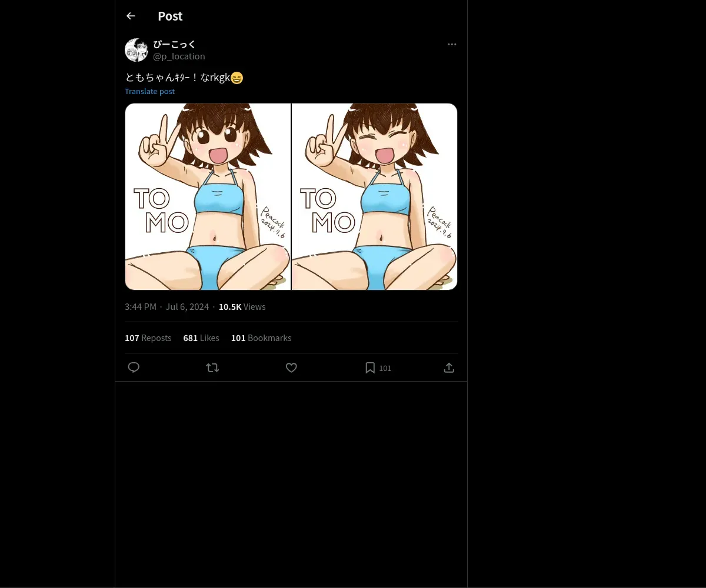706x588 pixels.
Task: Click the reply speech bubble icon
Action: tap(134, 367)
